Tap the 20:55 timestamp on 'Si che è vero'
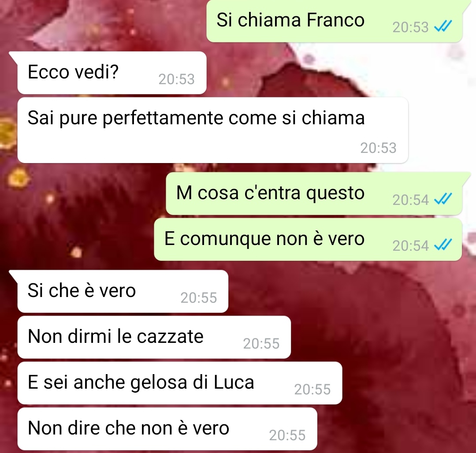This screenshot has height=453, width=476. click(198, 298)
